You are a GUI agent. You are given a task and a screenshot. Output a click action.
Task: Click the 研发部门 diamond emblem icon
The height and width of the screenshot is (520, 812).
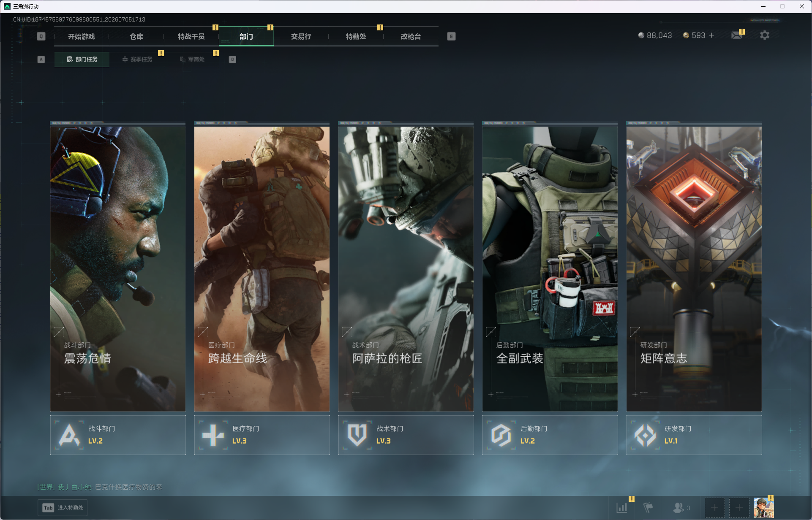[645, 435]
